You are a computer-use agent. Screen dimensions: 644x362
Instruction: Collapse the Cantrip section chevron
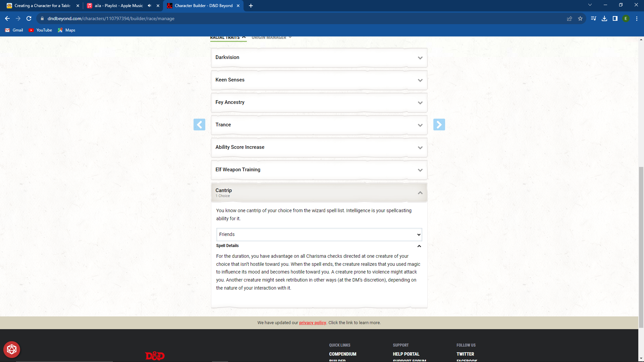coord(420,193)
